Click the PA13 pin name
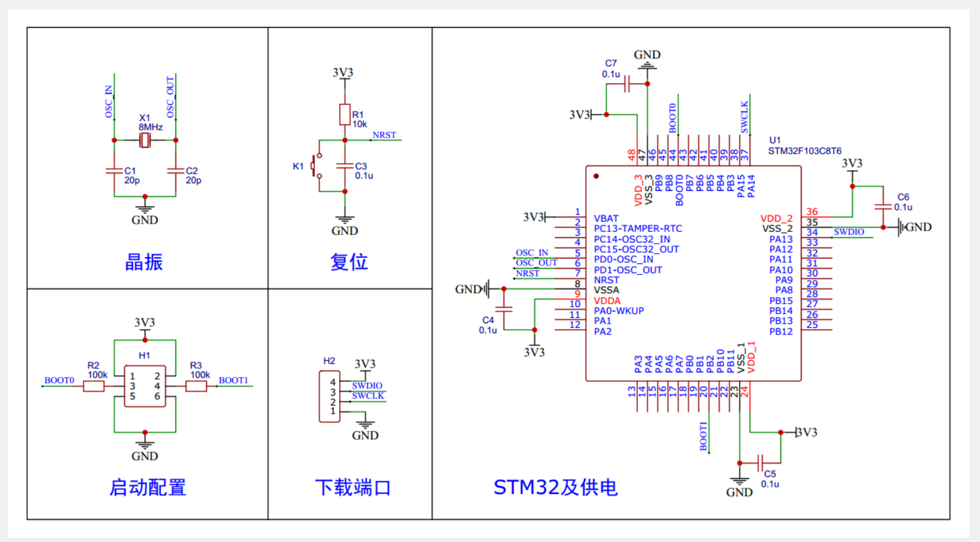Image resolution: width=980 pixels, height=542 pixels. point(781,240)
